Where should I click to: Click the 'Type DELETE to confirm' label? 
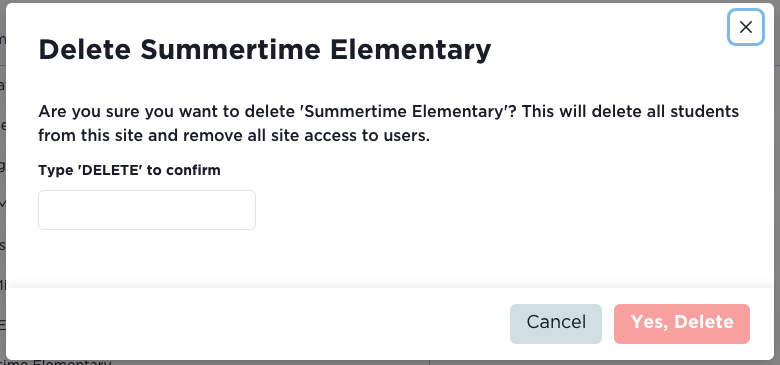129,171
